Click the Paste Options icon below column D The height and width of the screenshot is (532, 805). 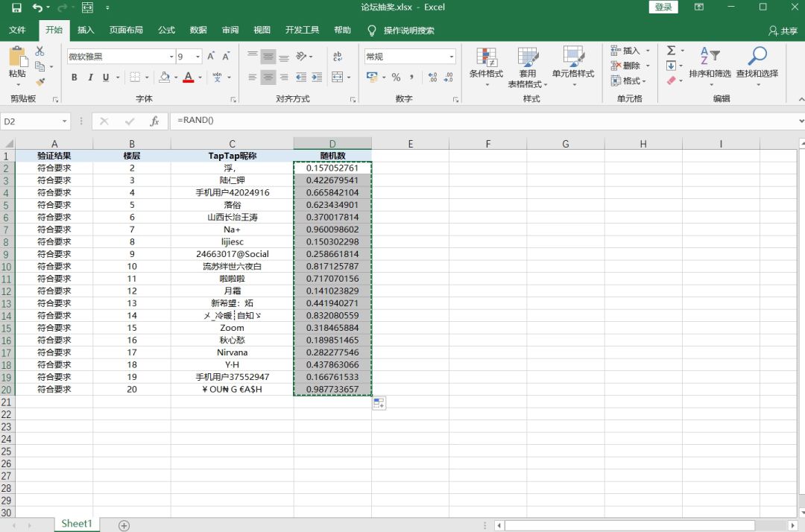coord(379,403)
